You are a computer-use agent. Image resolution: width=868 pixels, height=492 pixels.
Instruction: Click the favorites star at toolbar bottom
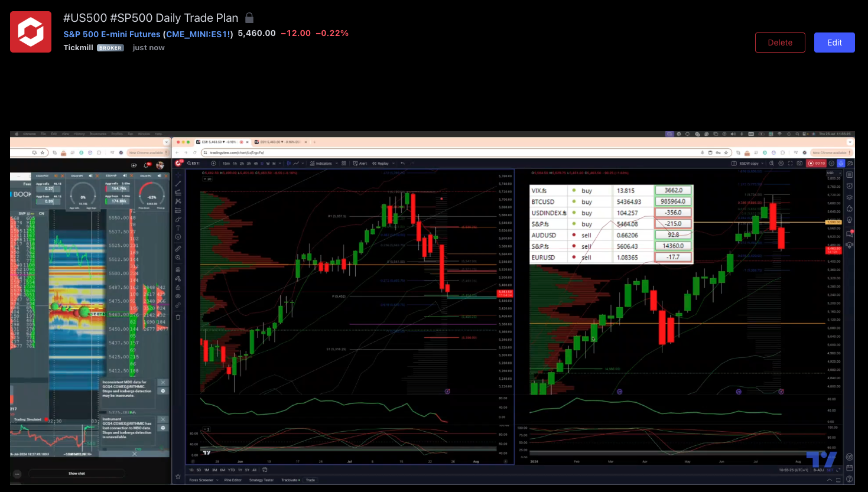pos(178,477)
